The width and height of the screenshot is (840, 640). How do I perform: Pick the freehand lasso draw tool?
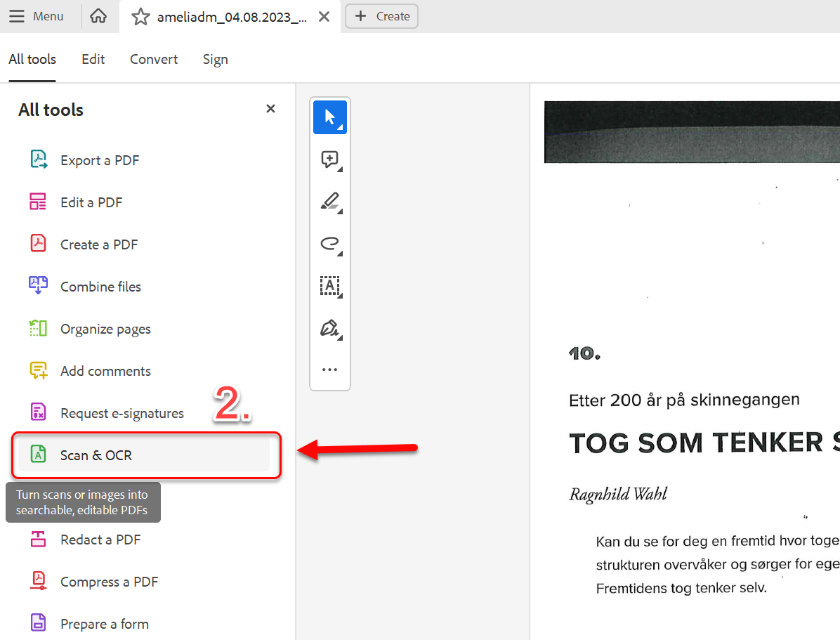point(330,244)
